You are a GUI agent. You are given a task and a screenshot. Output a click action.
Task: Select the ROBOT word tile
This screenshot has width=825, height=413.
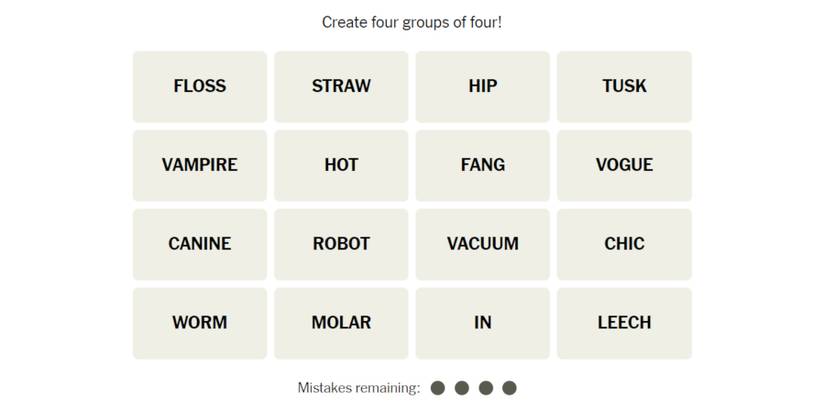pyautogui.click(x=341, y=244)
